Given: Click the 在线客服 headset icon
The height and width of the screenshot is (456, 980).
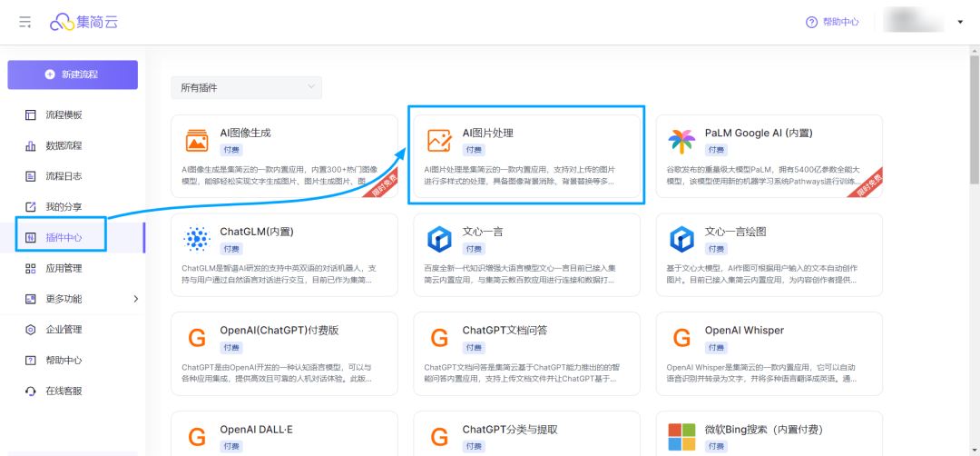Looking at the screenshot, I should 31,391.
